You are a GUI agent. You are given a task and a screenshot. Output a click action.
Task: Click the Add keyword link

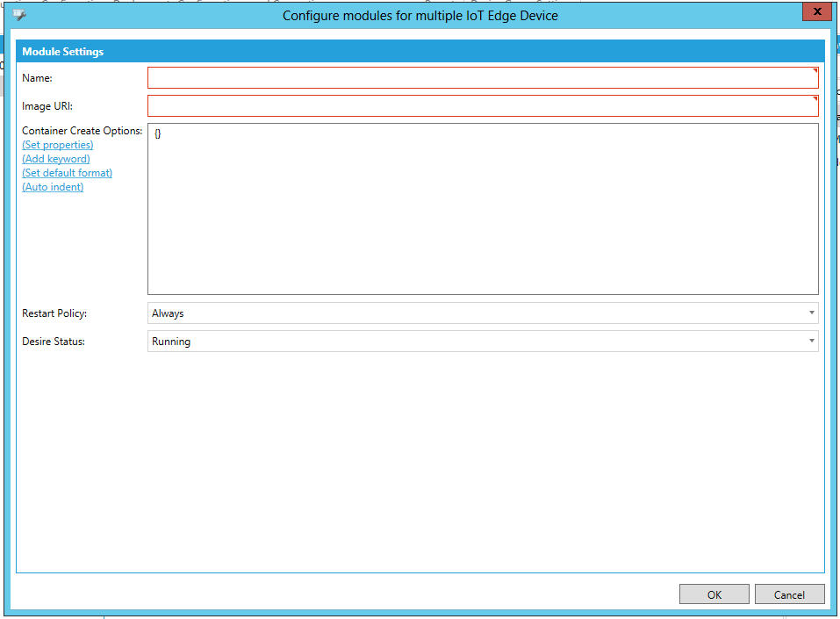pyautogui.click(x=56, y=159)
